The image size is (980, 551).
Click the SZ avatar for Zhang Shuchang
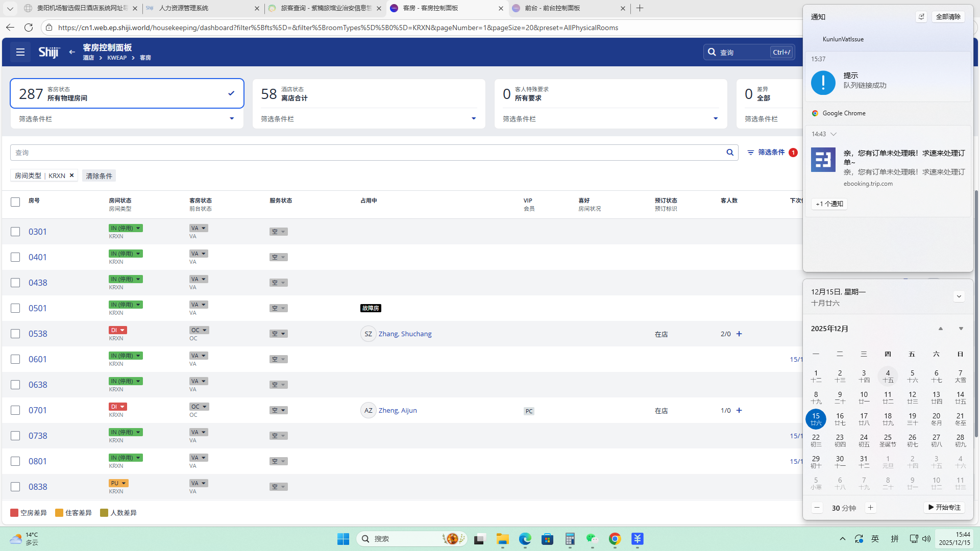(368, 334)
